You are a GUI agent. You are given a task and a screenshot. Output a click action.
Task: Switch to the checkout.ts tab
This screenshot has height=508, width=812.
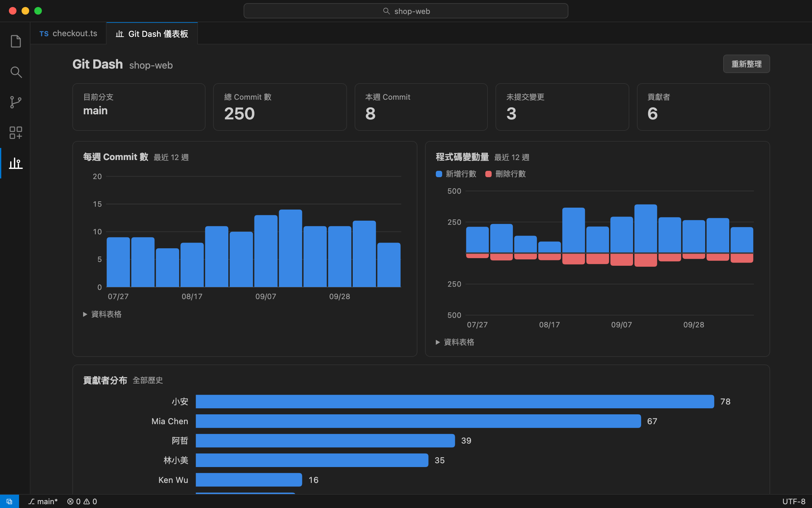click(x=69, y=34)
